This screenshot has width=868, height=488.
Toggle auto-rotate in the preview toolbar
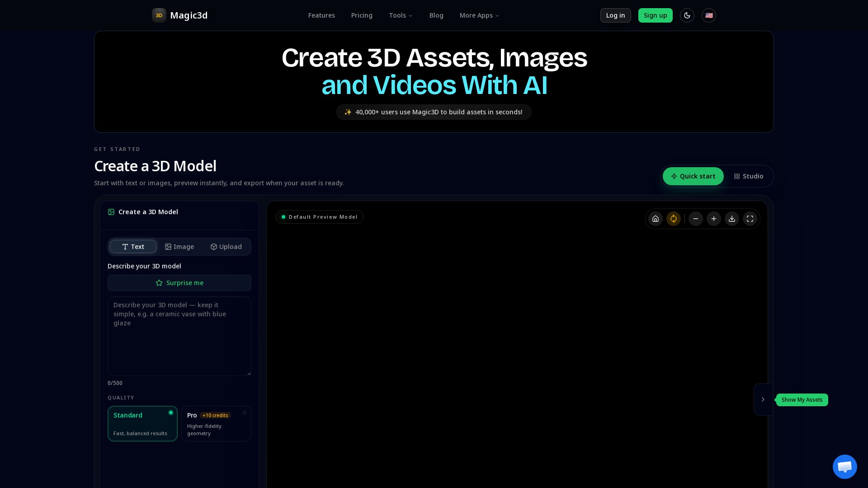(674, 219)
